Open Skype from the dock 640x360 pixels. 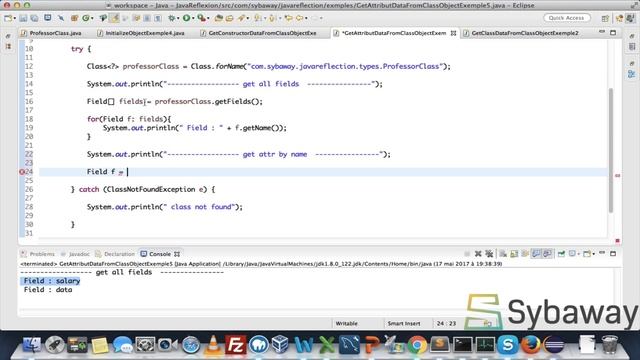click(508, 345)
